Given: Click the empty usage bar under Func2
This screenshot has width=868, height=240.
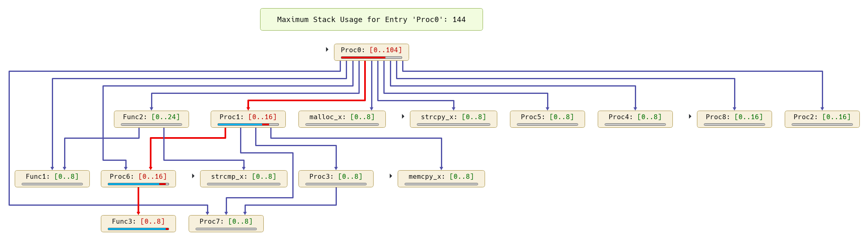Looking at the screenshot, I should [151, 124].
